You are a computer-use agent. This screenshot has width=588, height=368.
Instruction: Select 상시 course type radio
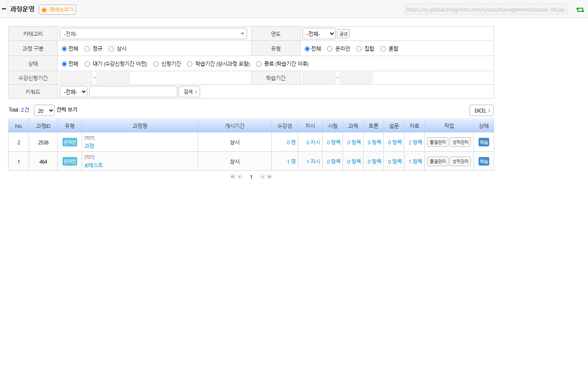111,49
